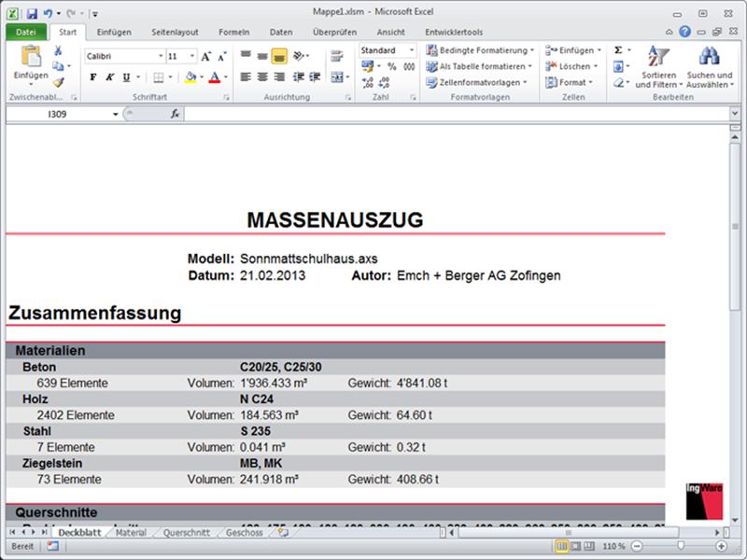Expand Bedingte Formatierung dropdown
Image resolution: width=747 pixels, height=560 pixels.
480,50
